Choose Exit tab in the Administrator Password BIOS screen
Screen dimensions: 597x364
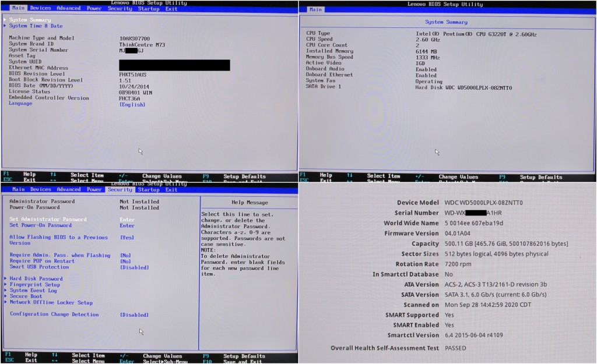pos(171,189)
